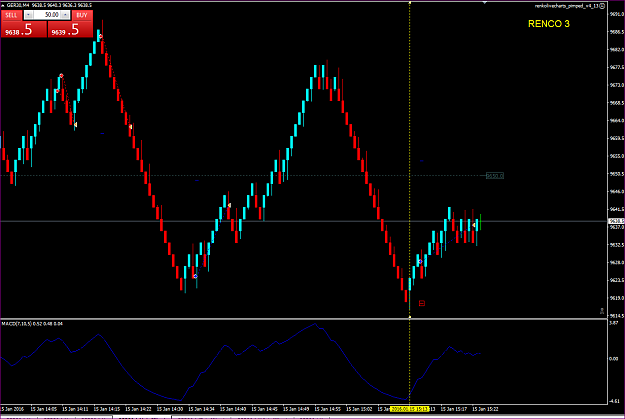Image resolution: width=625 pixels, height=419 pixels.
Task: Click the 9638.5 sell price tile
Action: click(24, 30)
